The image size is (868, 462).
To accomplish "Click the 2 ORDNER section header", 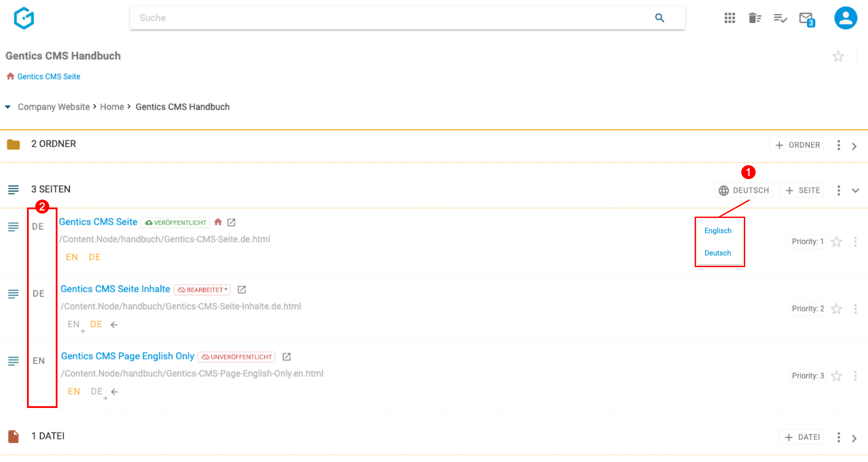I will 54,144.
